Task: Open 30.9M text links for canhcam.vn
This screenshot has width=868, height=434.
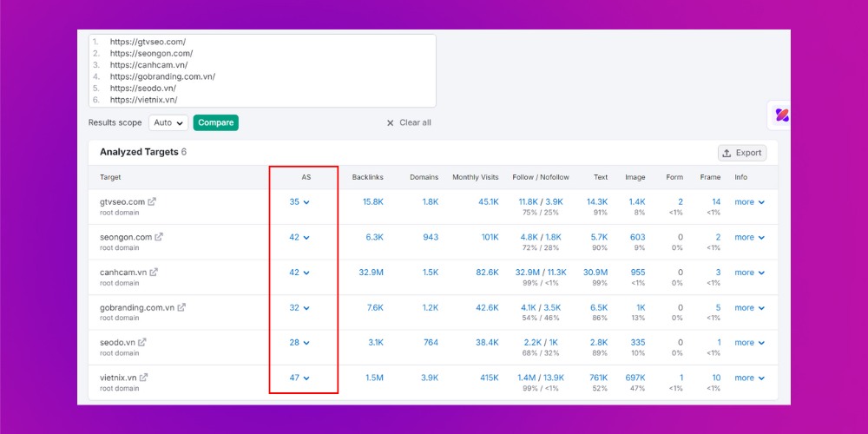Action: click(595, 273)
